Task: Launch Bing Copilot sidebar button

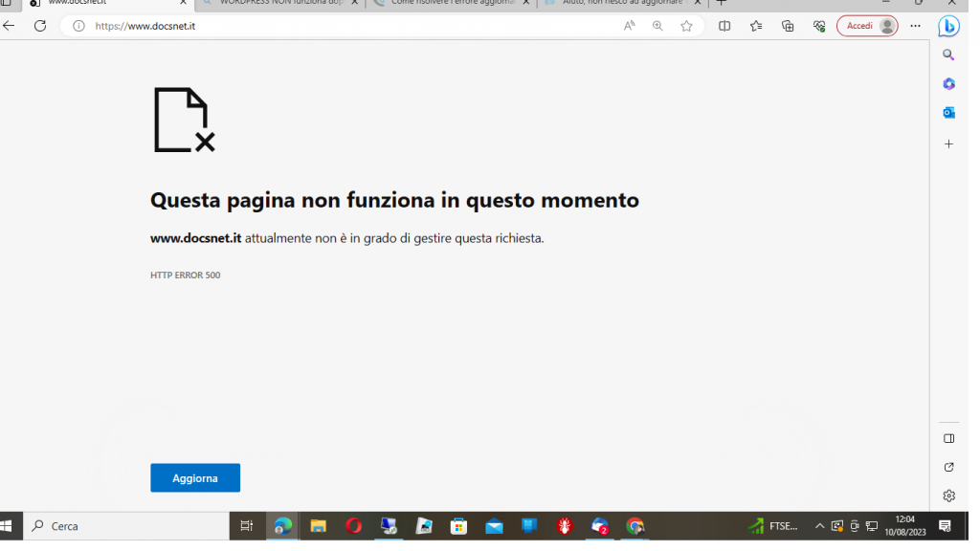Action: pyautogui.click(x=948, y=26)
